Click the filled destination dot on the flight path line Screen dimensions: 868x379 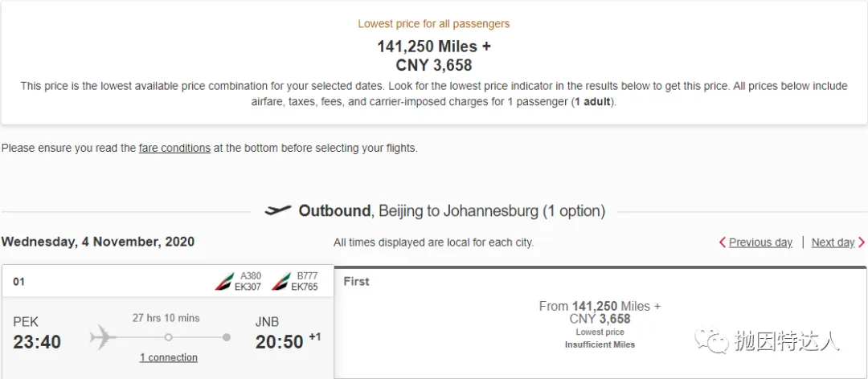point(227,337)
